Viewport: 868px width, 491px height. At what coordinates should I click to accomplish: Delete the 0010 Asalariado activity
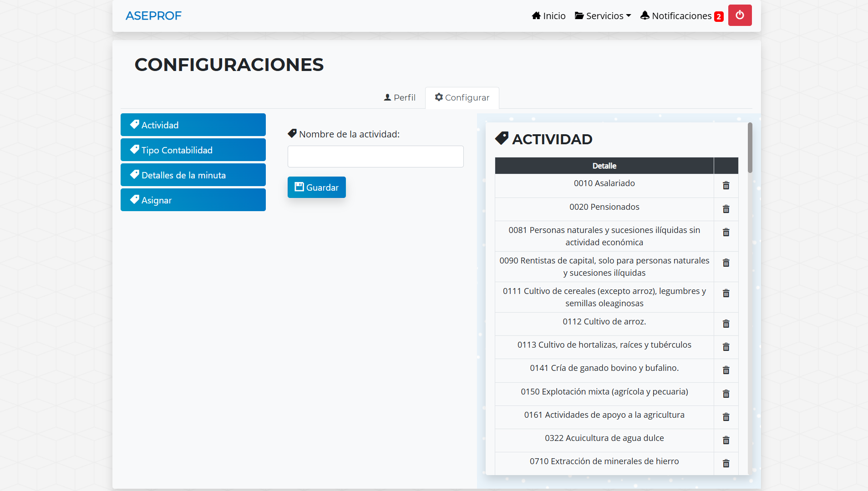click(726, 185)
